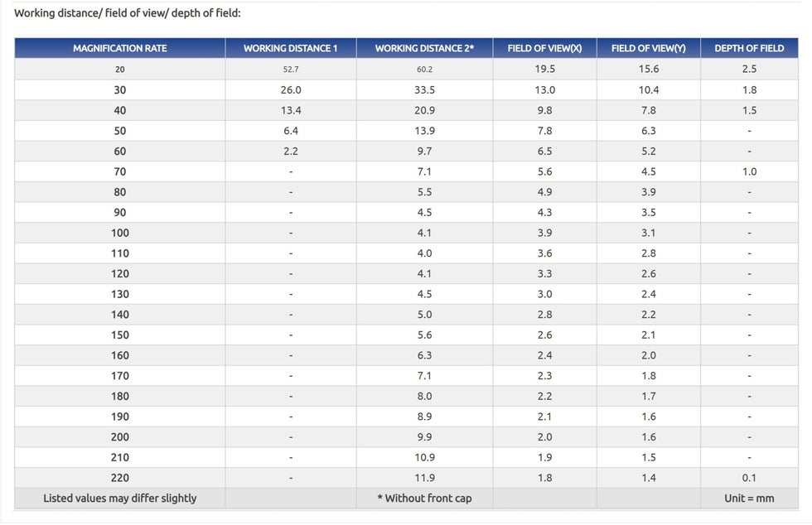The height and width of the screenshot is (525, 812).
Task: Click the 10.9 working distance cell
Action: coord(424,457)
